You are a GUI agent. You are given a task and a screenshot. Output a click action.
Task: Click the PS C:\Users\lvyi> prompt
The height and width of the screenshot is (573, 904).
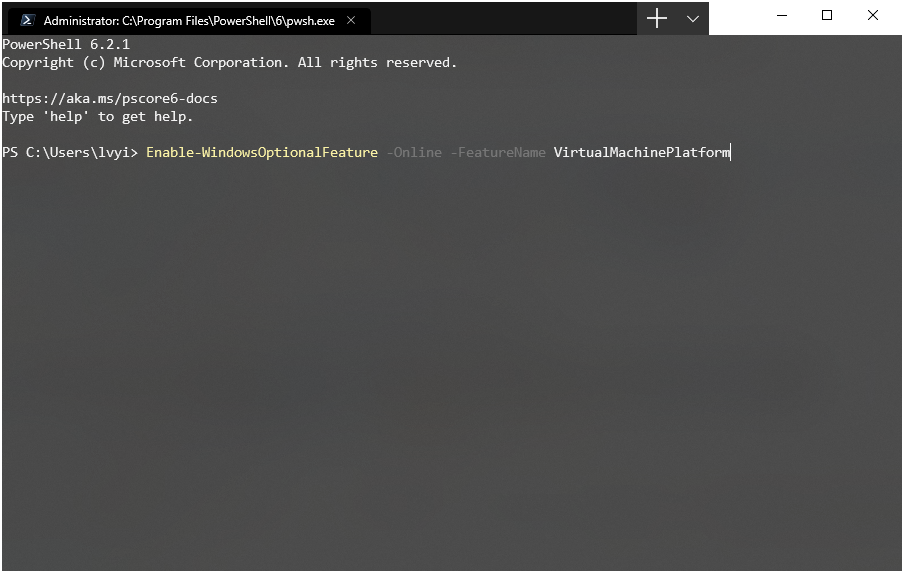coord(70,152)
